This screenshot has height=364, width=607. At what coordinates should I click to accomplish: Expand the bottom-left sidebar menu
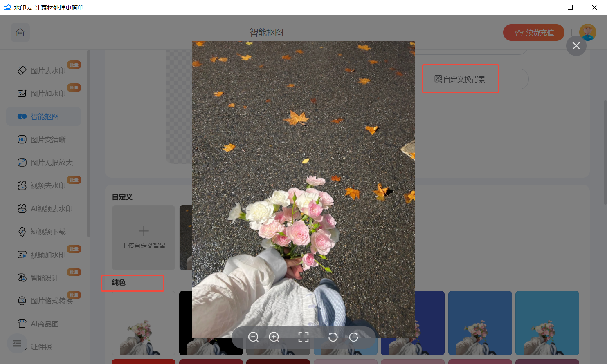[16, 343]
